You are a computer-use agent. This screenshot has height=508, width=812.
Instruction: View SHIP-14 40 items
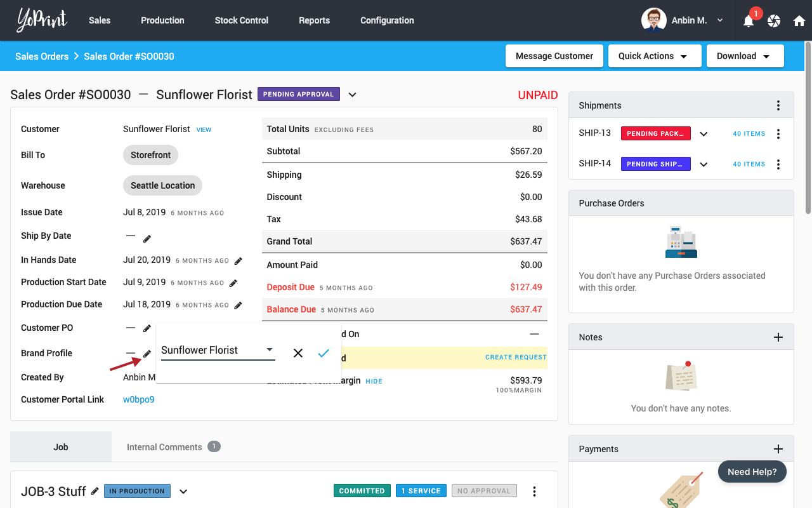(749, 164)
